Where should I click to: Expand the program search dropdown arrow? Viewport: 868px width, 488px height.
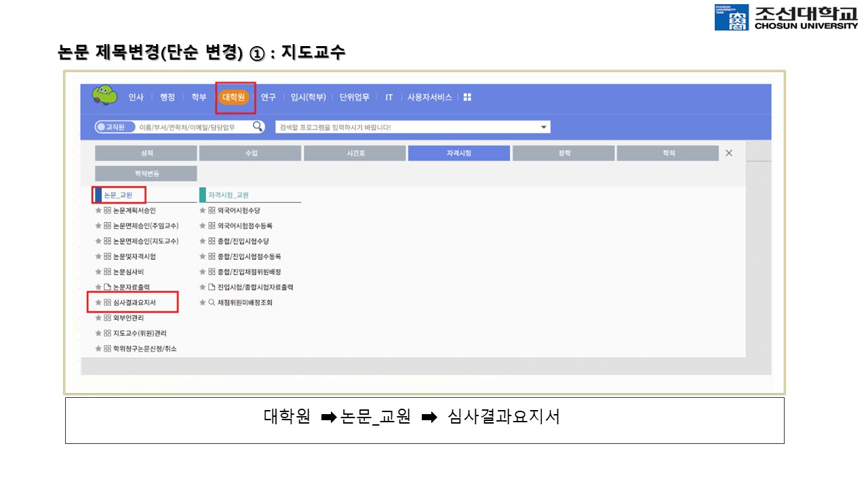543,127
